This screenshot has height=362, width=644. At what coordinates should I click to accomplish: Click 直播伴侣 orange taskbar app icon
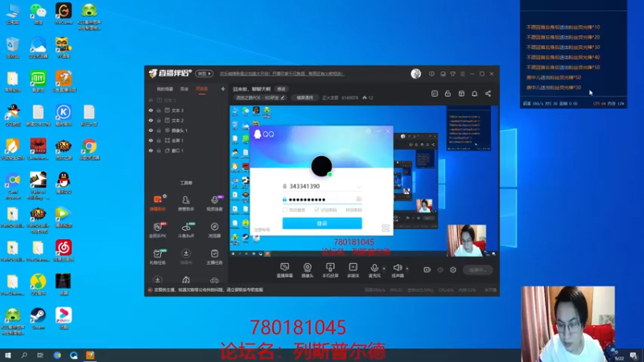90,355
